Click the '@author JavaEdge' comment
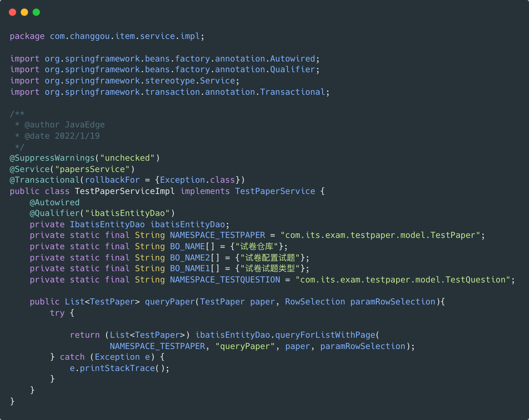The height and width of the screenshot is (420, 529). click(x=64, y=125)
